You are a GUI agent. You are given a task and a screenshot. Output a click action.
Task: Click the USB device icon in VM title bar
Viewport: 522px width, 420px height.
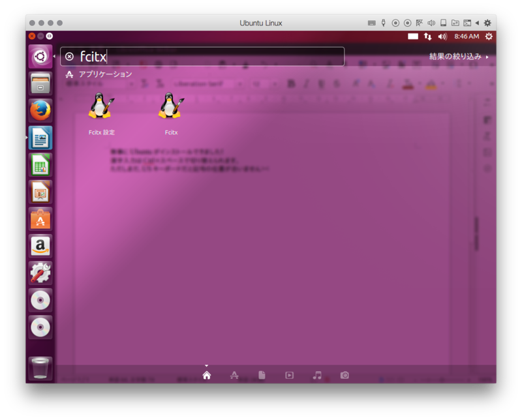coord(384,23)
